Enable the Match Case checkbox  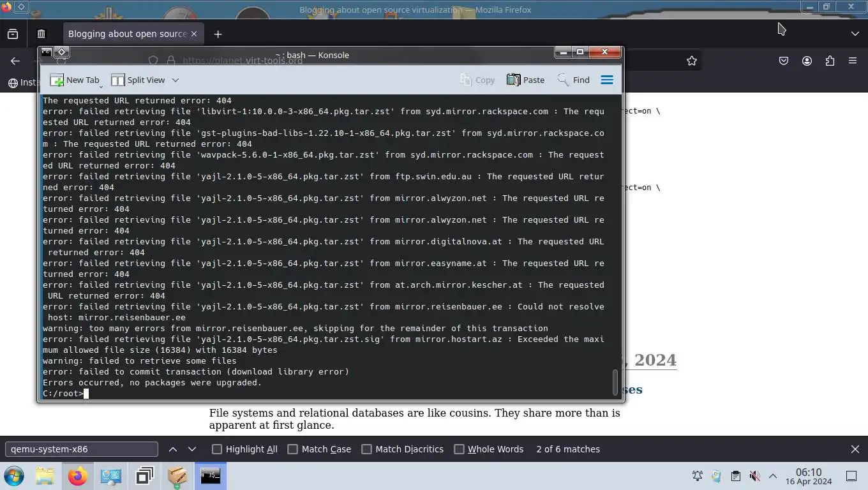pos(293,449)
